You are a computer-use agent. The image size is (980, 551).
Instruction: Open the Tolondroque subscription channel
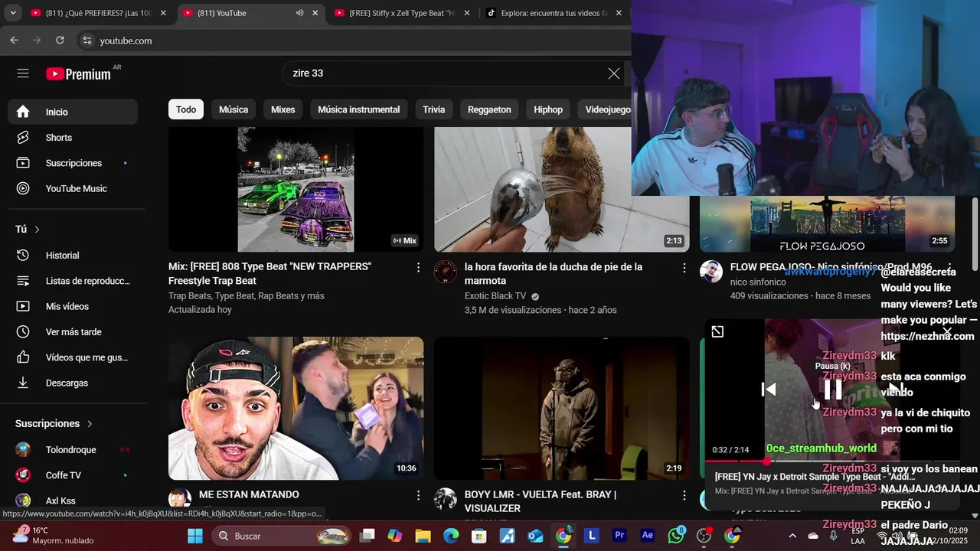coord(73,450)
